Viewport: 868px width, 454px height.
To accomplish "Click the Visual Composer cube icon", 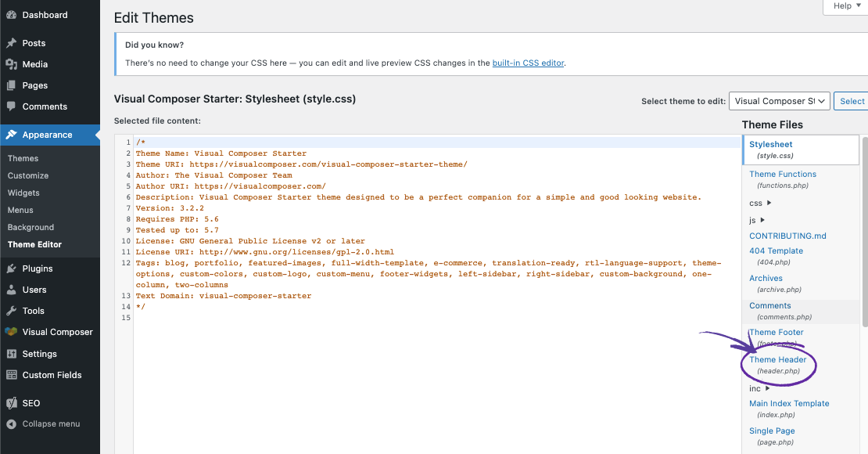I will (11, 331).
